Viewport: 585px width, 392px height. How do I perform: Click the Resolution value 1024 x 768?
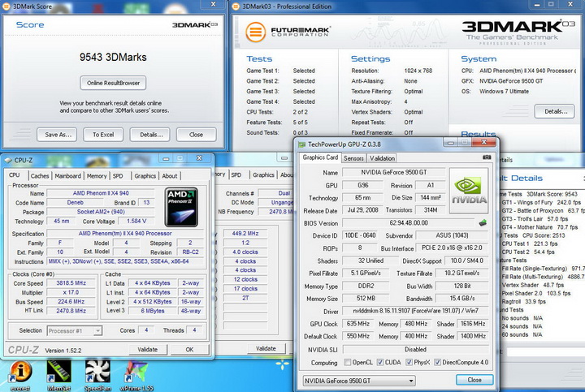coord(418,71)
